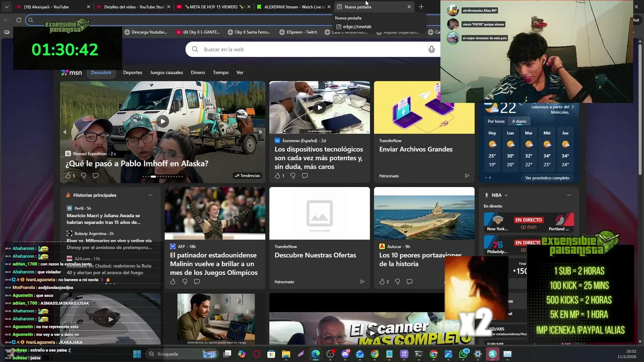This screenshot has height=362, width=644.
Task: Play the Pablo Imhoff Alaska video
Action: (163, 121)
